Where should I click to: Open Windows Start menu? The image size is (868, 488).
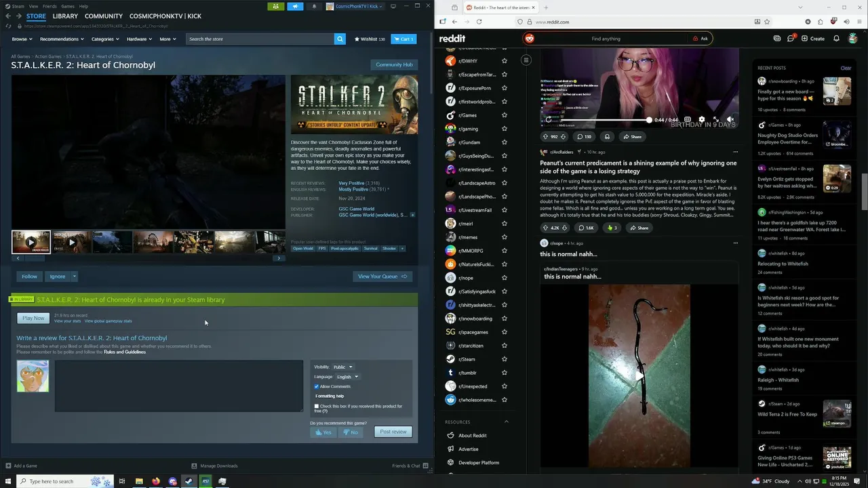pyautogui.click(x=7, y=481)
